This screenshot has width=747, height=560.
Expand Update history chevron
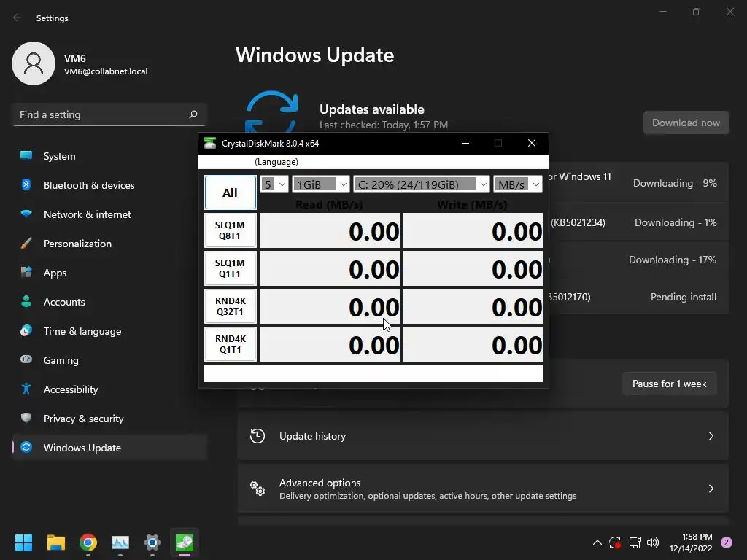(x=711, y=436)
